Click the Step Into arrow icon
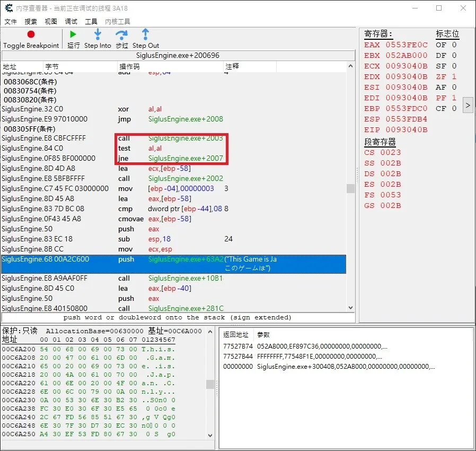 coord(98,34)
